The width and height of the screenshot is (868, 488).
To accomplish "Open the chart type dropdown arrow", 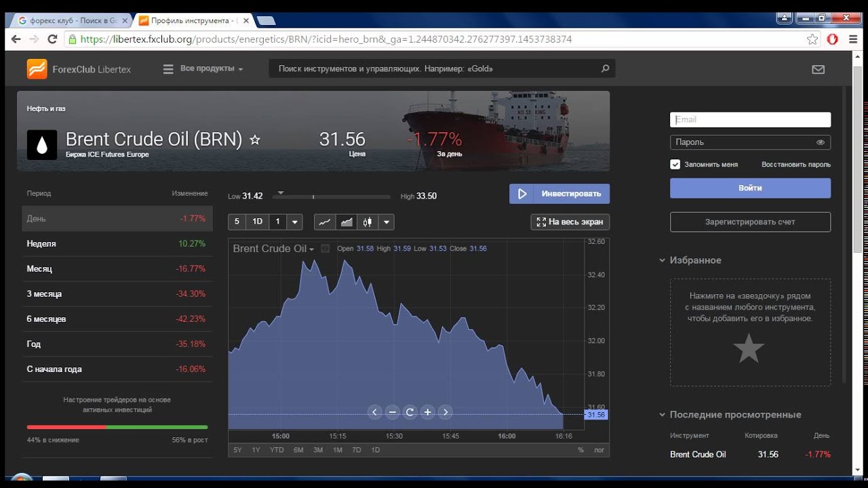I will 387,222.
